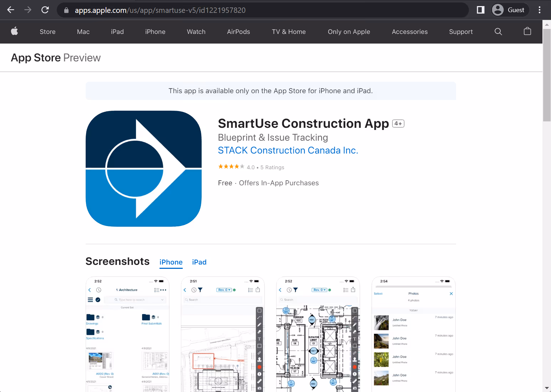
Task: Open Store in the navigation bar
Action: point(47,32)
